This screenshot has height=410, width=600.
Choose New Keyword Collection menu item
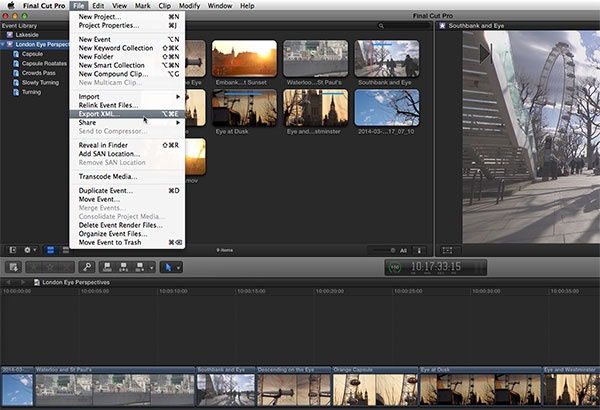[127, 48]
